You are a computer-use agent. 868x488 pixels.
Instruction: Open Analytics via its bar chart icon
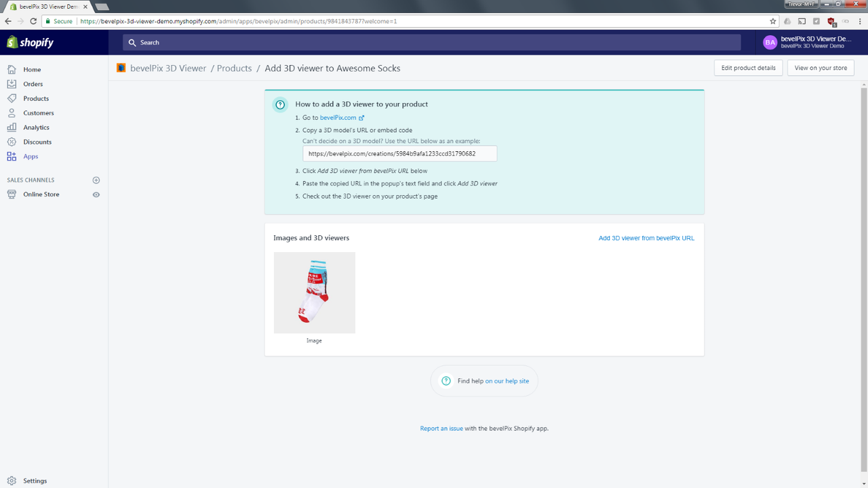(x=12, y=127)
